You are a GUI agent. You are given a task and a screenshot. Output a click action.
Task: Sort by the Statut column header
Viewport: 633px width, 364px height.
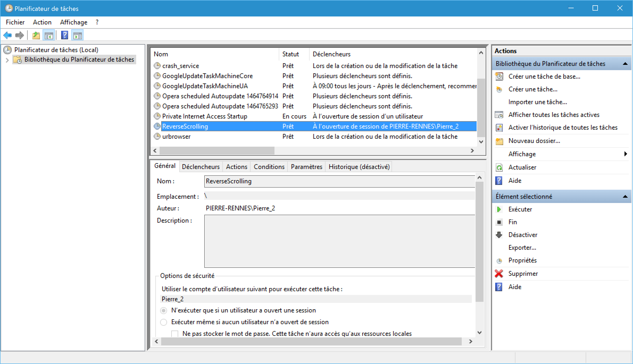[x=294, y=54]
